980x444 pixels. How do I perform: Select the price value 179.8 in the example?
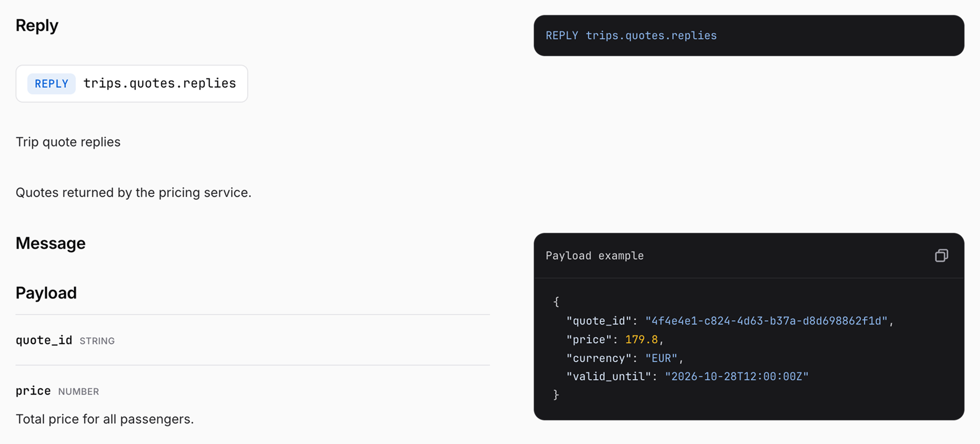pyautogui.click(x=641, y=340)
